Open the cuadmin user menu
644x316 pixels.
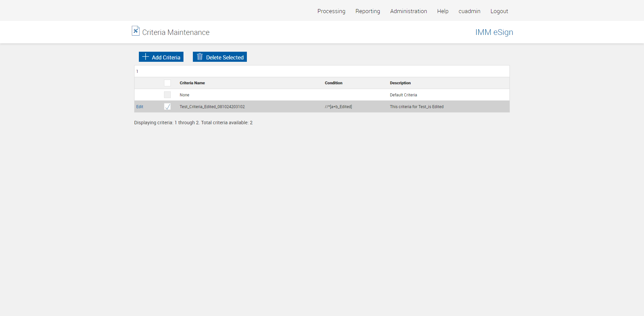(x=470, y=11)
